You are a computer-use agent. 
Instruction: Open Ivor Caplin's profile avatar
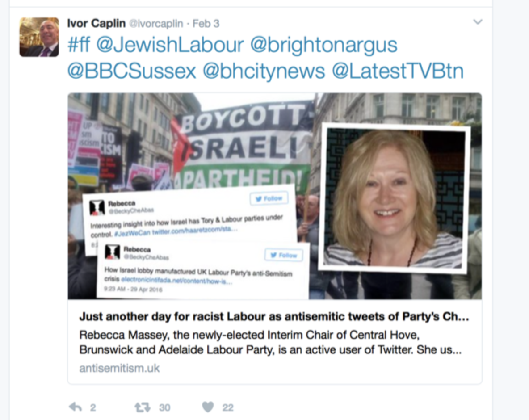[x=39, y=37]
